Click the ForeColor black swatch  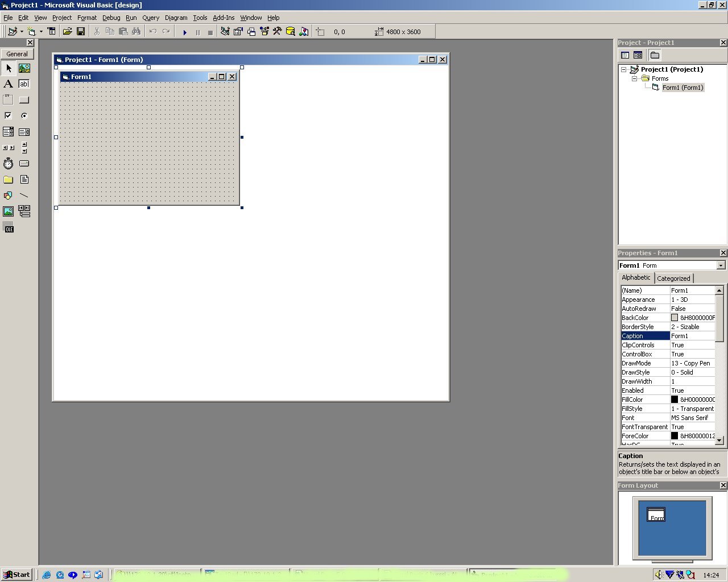(675, 436)
